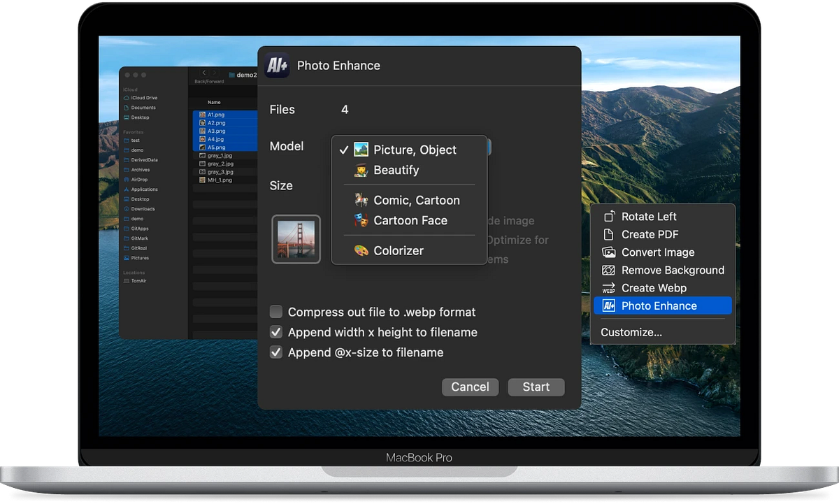Pick the Cartoon Face model icon
The height and width of the screenshot is (504, 839).
[361, 220]
